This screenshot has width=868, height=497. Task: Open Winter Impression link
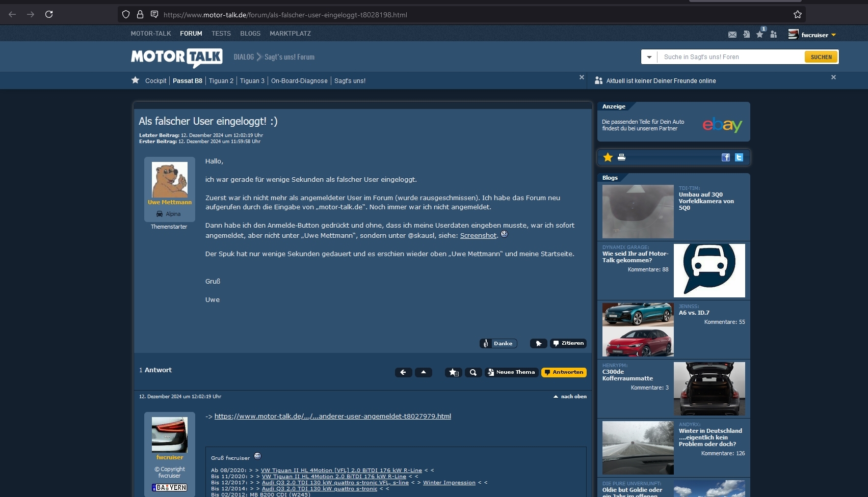(x=449, y=483)
